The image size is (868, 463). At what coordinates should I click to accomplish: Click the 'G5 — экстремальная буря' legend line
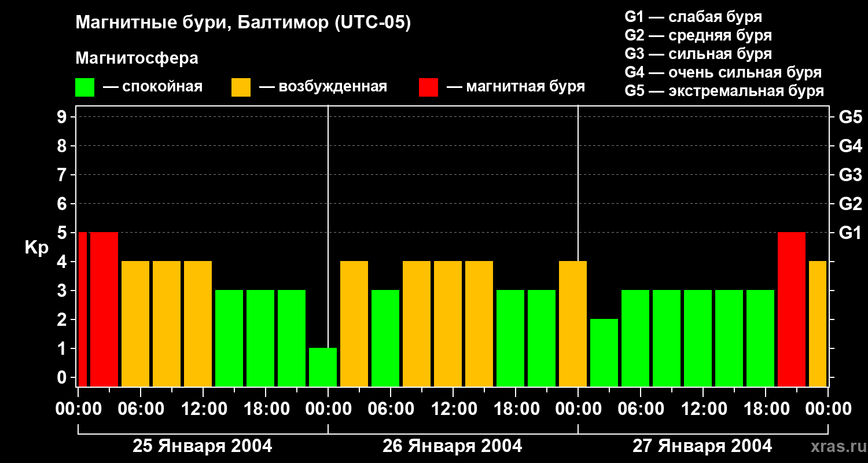(724, 91)
